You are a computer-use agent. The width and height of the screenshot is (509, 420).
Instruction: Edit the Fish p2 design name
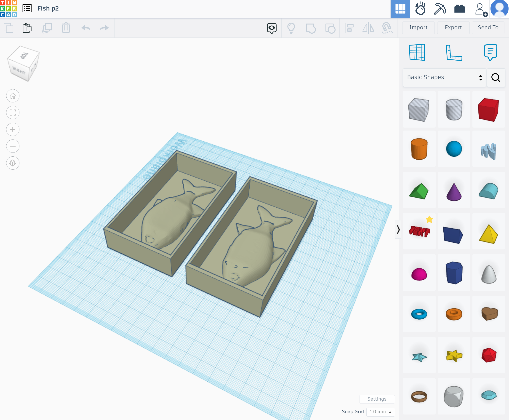coord(48,8)
